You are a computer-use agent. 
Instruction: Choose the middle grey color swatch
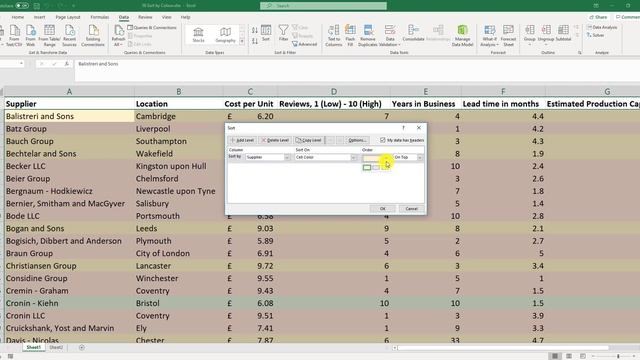click(x=376, y=167)
